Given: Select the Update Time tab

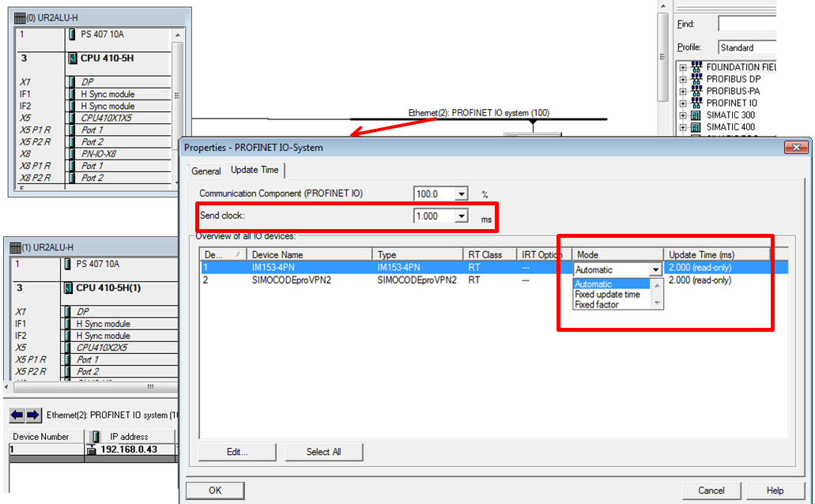Looking at the screenshot, I should point(255,170).
